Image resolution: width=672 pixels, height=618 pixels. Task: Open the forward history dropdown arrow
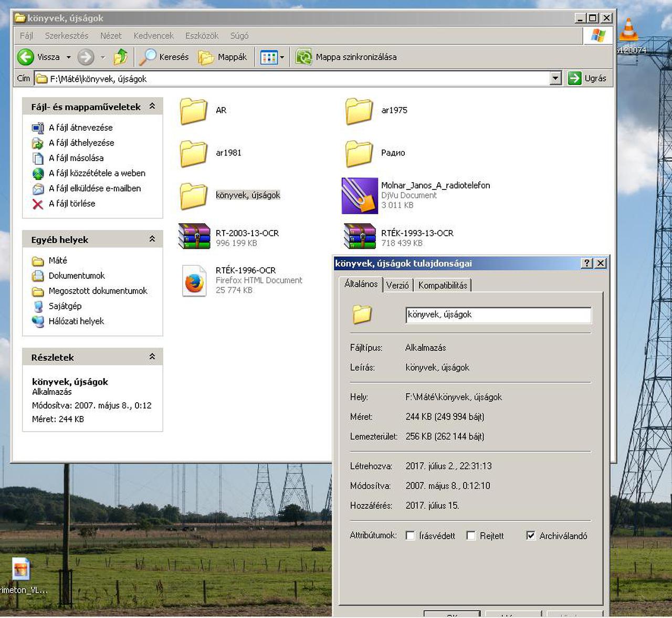click(x=103, y=57)
